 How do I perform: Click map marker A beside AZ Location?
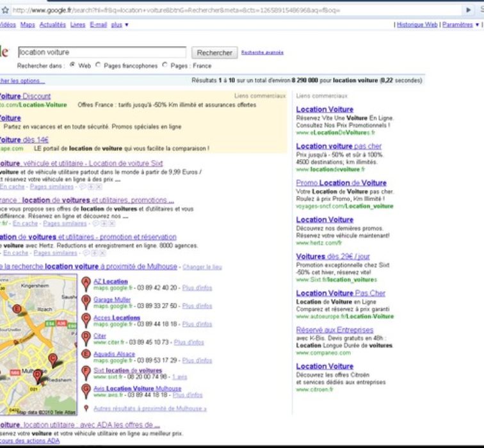86,284
